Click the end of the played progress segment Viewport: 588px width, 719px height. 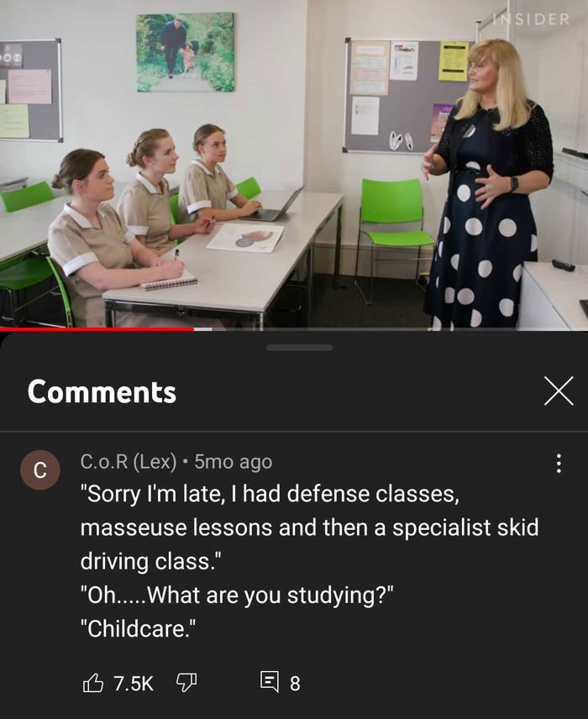pyautogui.click(x=193, y=328)
